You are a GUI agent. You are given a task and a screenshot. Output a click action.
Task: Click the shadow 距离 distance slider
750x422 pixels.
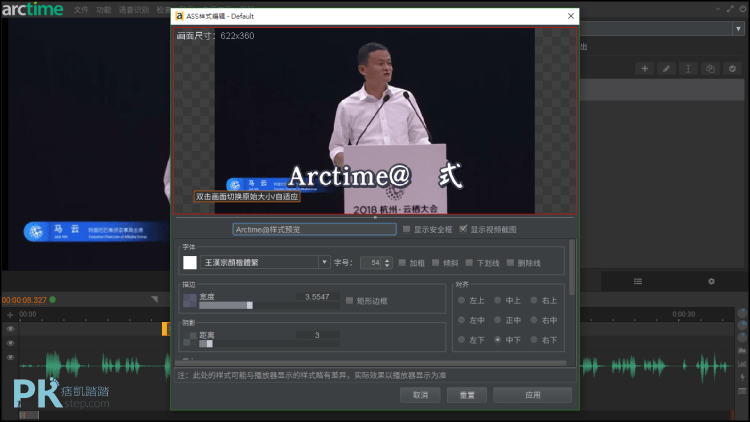click(x=269, y=344)
